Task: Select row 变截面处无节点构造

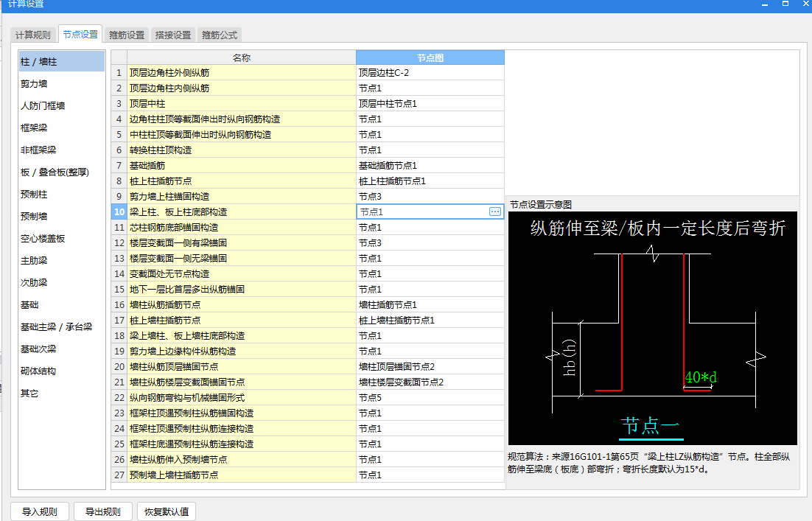Action: click(x=242, y=274)
